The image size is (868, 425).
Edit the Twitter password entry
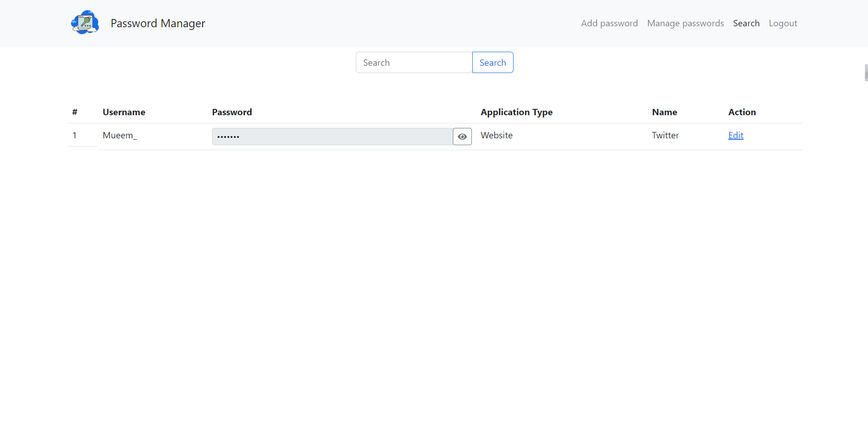[736, 135]
